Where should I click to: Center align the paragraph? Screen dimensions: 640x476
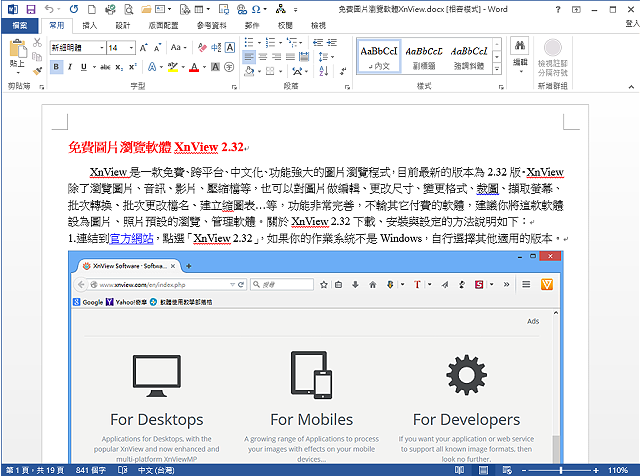pyautogui.click(x=262, y=57)
